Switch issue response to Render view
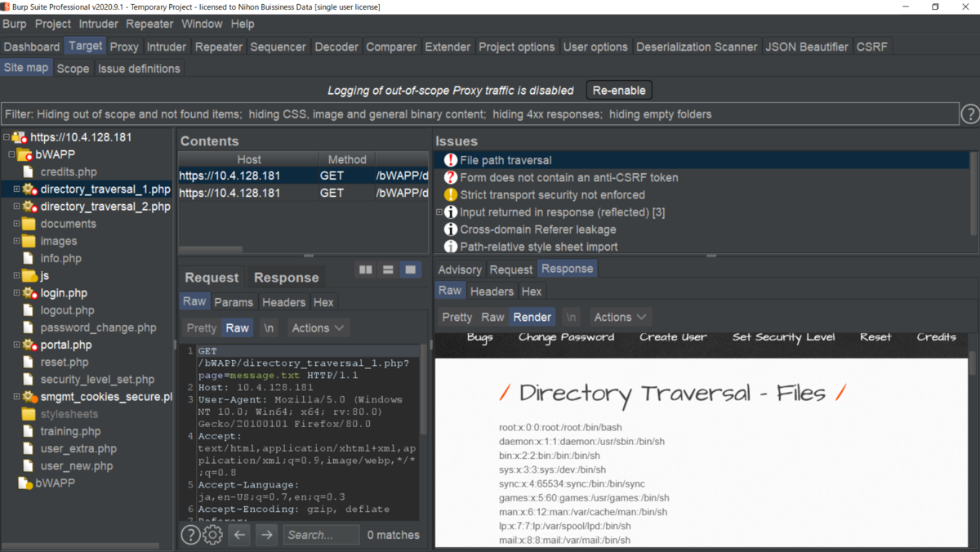The height and width of the screenshot is (552, 980). pyautogui.click(x=532, y=317)
